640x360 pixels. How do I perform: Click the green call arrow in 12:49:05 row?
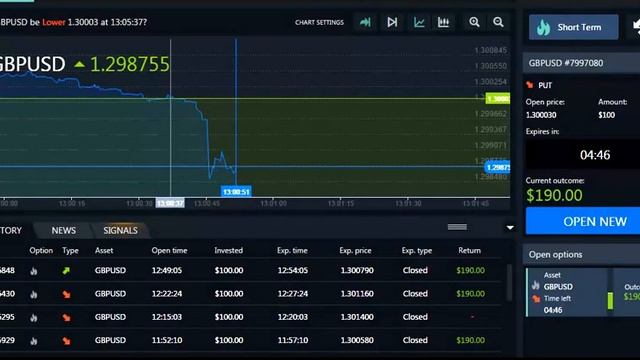coord(66,270)
